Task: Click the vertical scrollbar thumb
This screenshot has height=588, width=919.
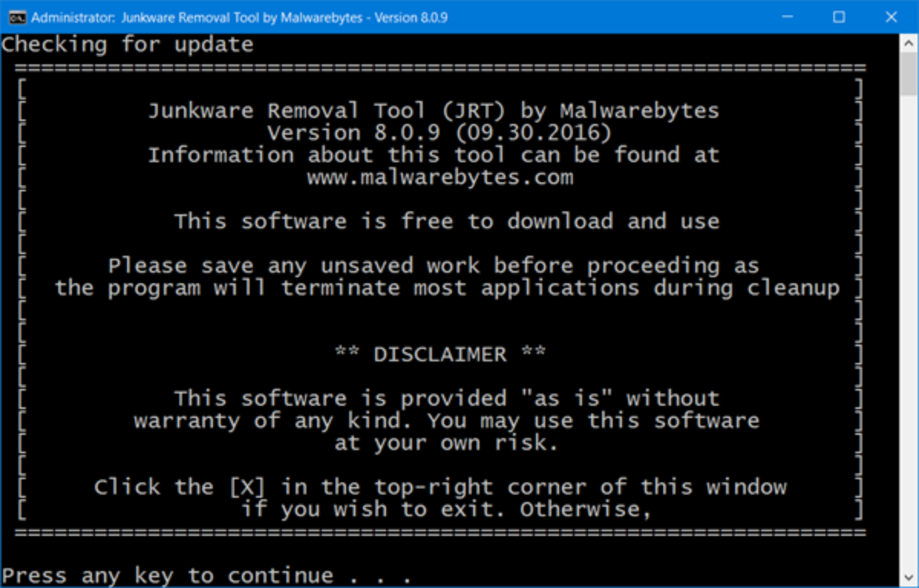Action: [x=910, y=73]
